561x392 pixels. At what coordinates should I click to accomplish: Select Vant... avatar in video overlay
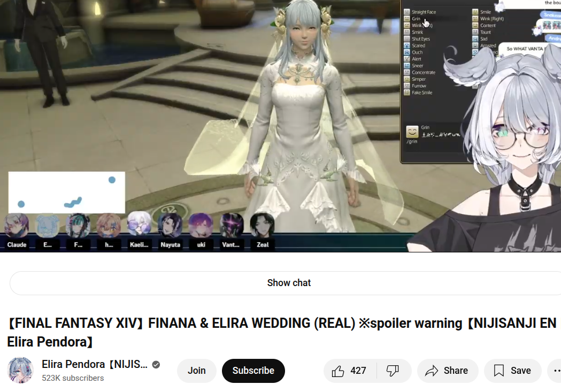(232, 226)
